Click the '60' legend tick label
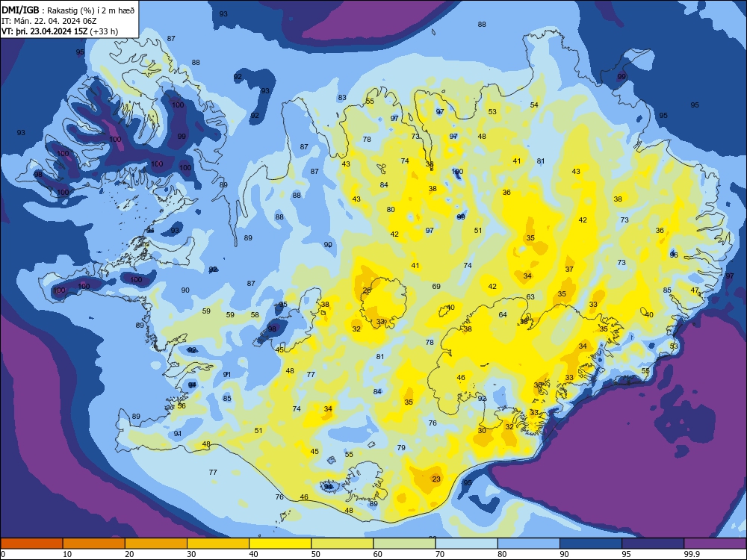 [x=378, y=554]
